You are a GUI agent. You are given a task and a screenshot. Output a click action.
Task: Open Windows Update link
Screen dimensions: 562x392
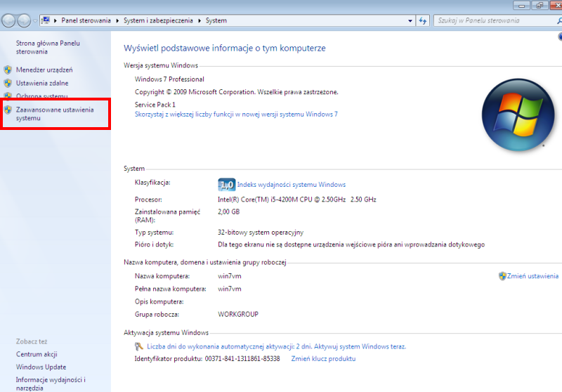[41, 367]
